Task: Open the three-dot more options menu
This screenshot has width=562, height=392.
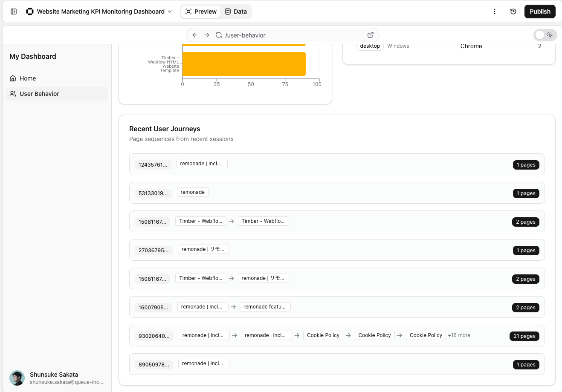Action: coord(495,12)
